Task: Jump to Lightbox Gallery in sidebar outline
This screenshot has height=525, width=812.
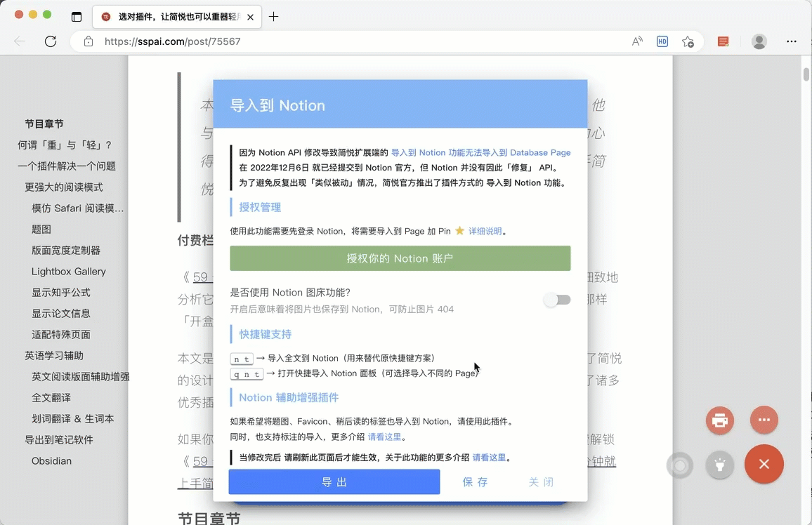Action: coord(69,272)
